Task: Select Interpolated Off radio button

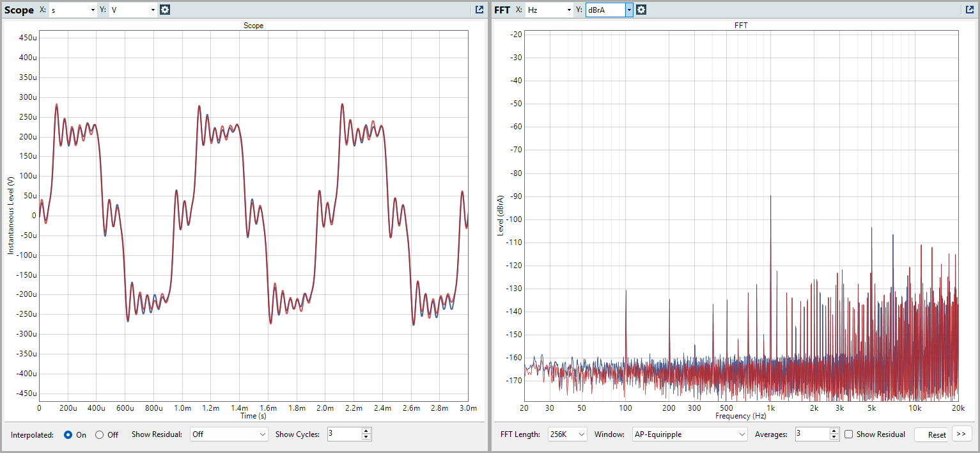Action: (99, 434)
